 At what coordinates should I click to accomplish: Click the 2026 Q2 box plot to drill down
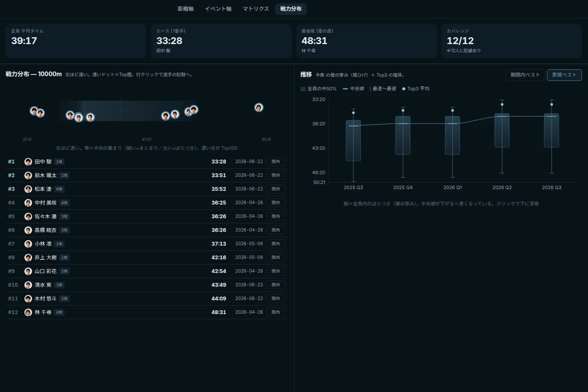point(502,131)
